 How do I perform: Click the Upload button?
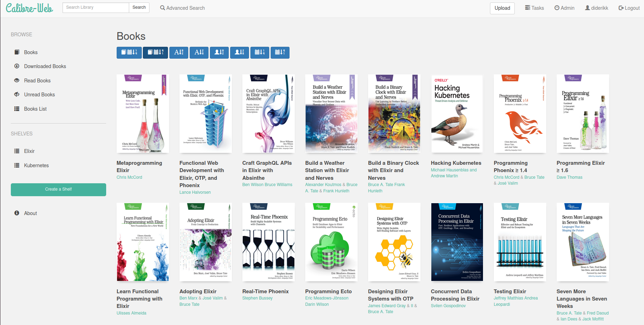502,8
